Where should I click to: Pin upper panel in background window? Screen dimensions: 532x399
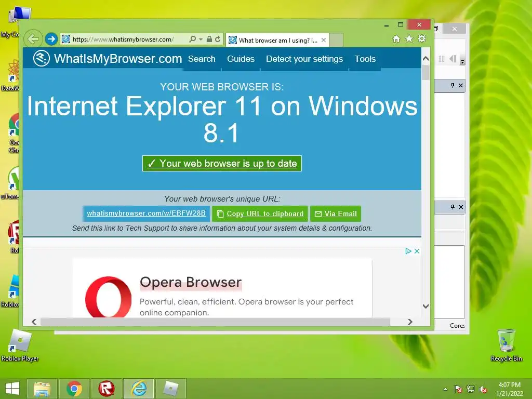pyautogui.click(x=453, y=85)
